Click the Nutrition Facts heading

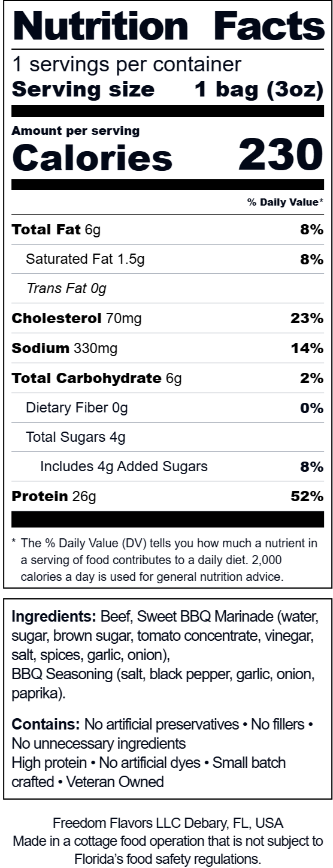(x=168, y=26)
